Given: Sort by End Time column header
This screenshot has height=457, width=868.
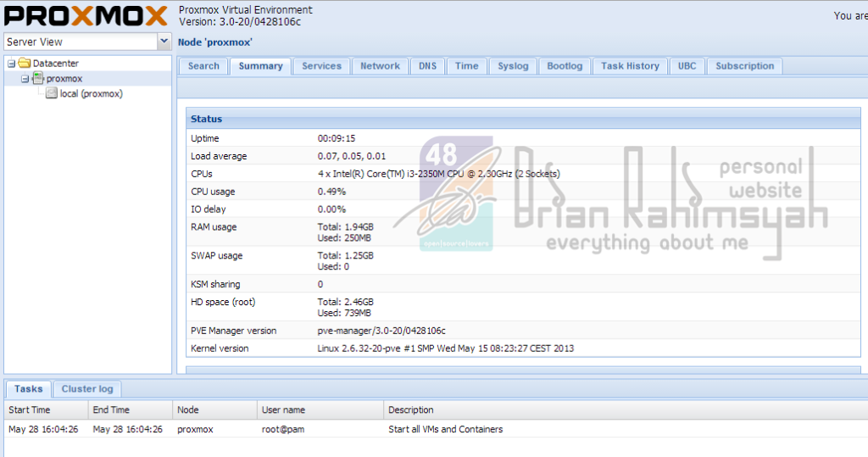Looking at the screenshot, I should point(130,410).
